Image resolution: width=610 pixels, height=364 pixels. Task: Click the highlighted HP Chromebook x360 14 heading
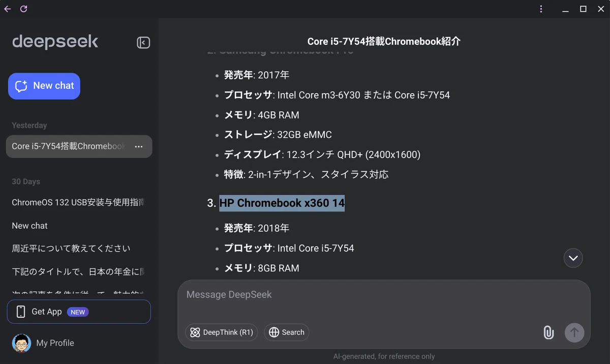click(x=282, y=203)
